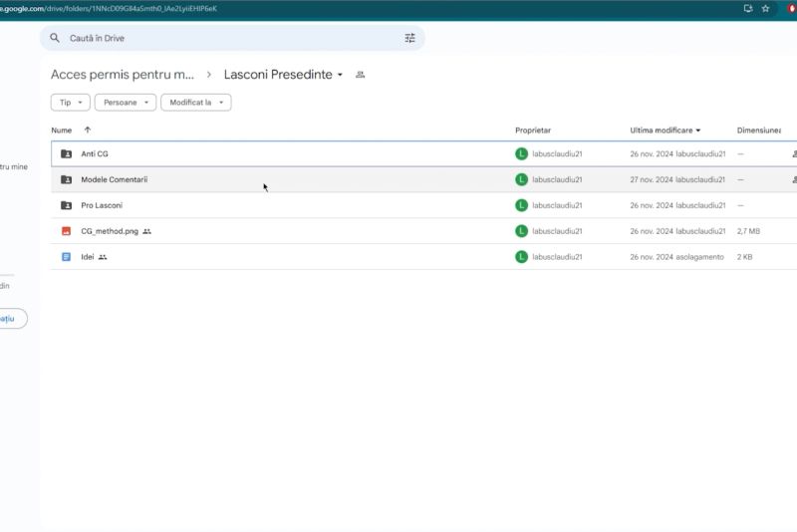Expand the Lasconi Presedinte folder menu arrow
Image resolution: width=797 pixels, height=532 pixels.
[340, 75]
